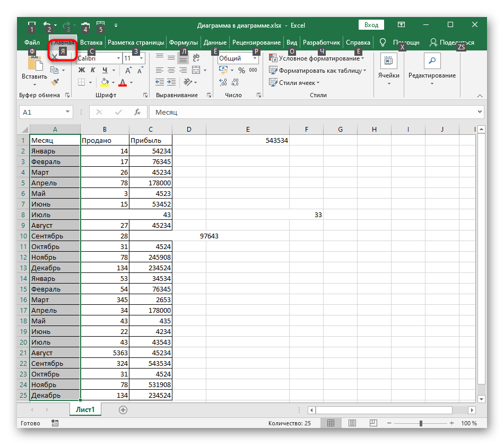504x445 pixels.
Task: Click the Format Painter brush icon
Action: pyautogui.click(x=55, y=82)
